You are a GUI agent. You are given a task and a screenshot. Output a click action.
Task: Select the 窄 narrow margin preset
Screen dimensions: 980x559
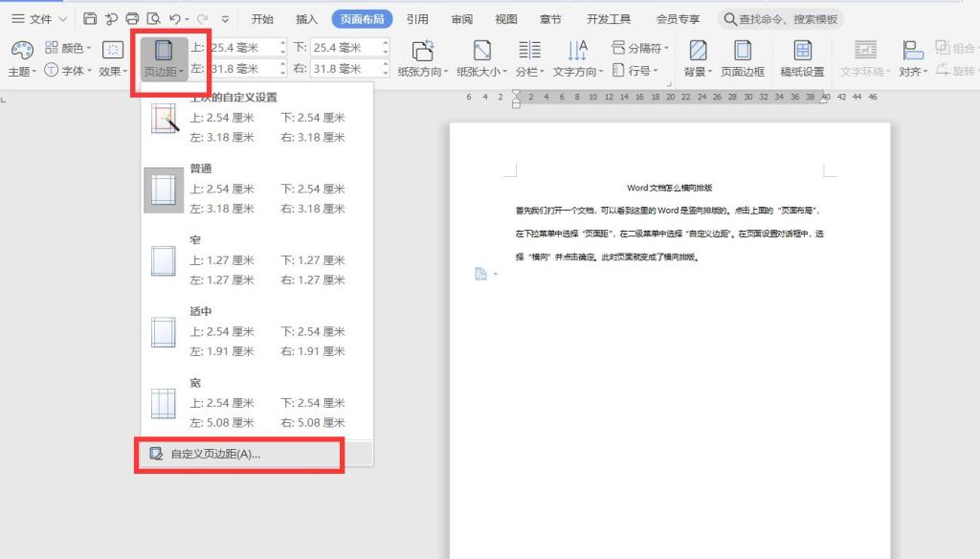pyautogui.click(x=249, y=259)
